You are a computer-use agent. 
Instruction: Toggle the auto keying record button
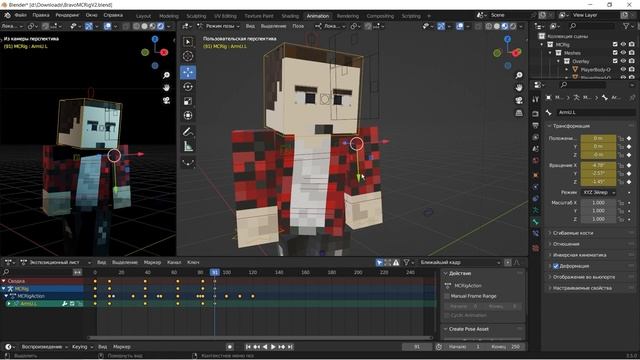tap(230, 347)
